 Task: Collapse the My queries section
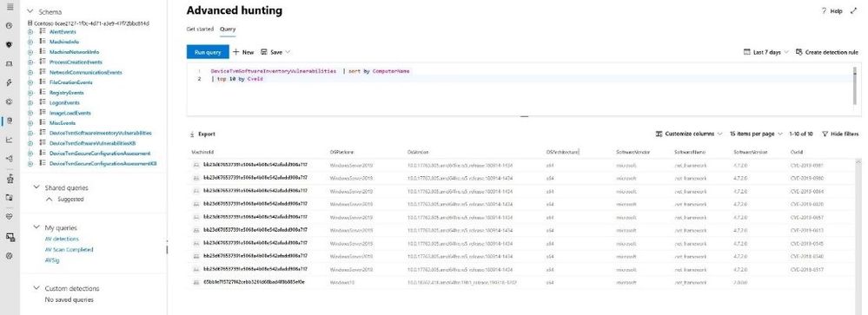[x=36, y=227]
